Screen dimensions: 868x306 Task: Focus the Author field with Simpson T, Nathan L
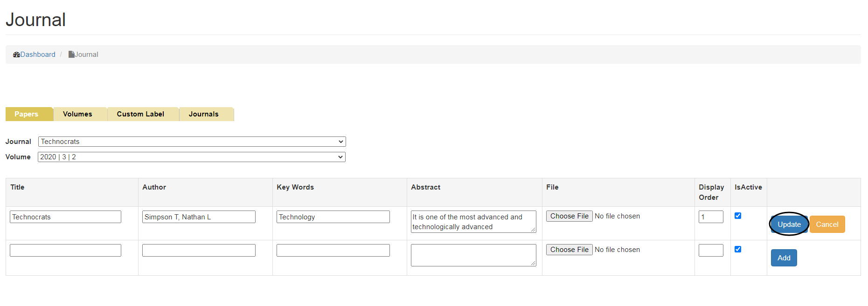[199, 217]
